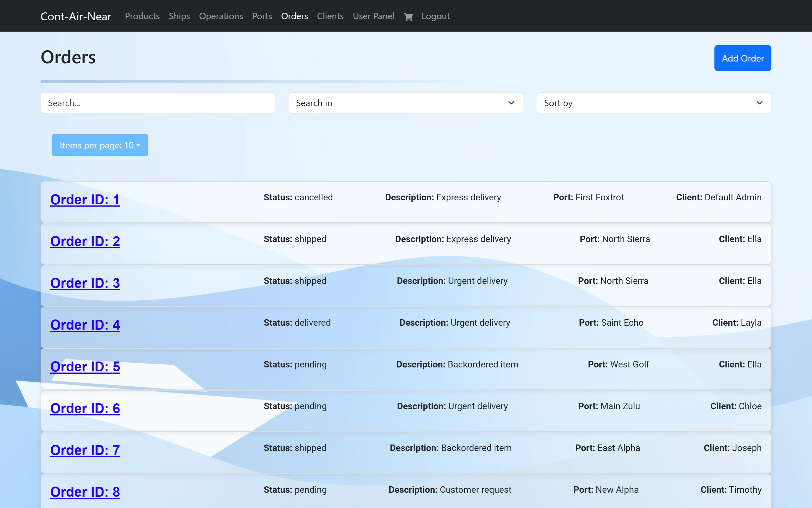Screen dimensions: 812x508
Task: Click 'Client: Default Admin' text
Action: [x=719, y=197]
